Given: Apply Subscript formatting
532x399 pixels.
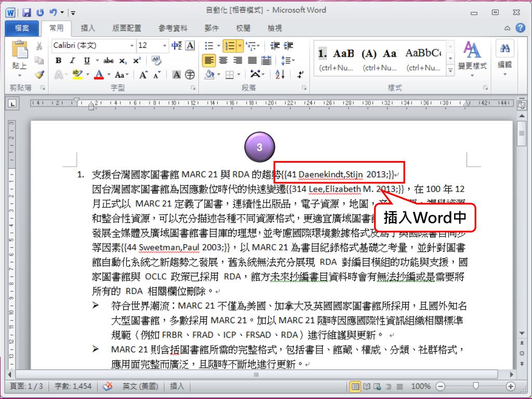Looking at the screenshot, I should point(123,61).
